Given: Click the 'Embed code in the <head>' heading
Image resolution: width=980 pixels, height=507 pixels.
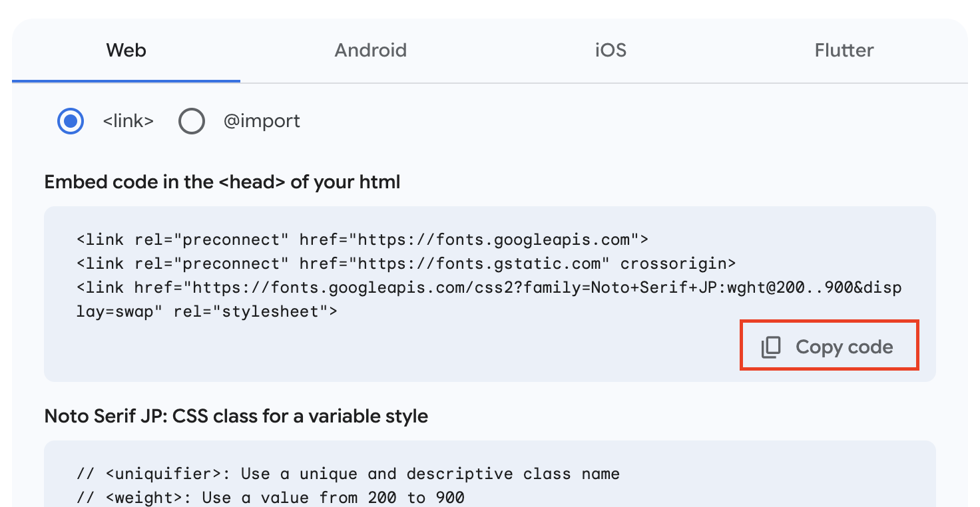Looking at the screenshot, I should 222,182.
